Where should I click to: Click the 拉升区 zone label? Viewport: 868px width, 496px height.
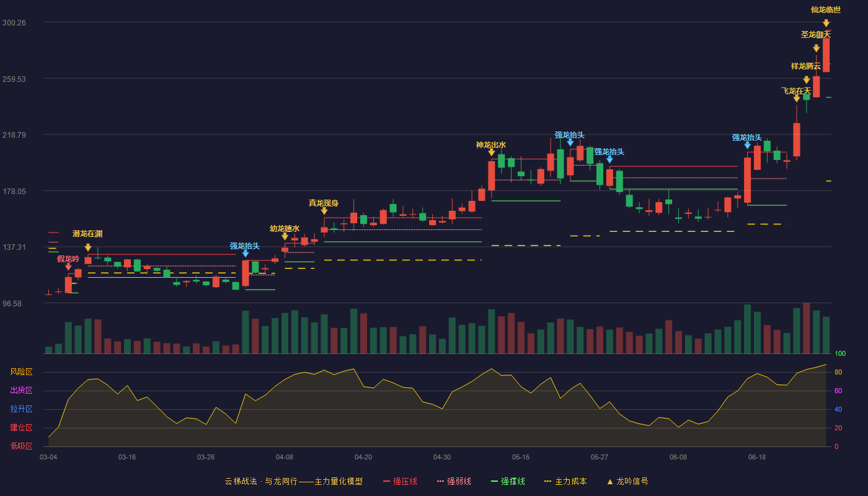(x=21, y=409)
